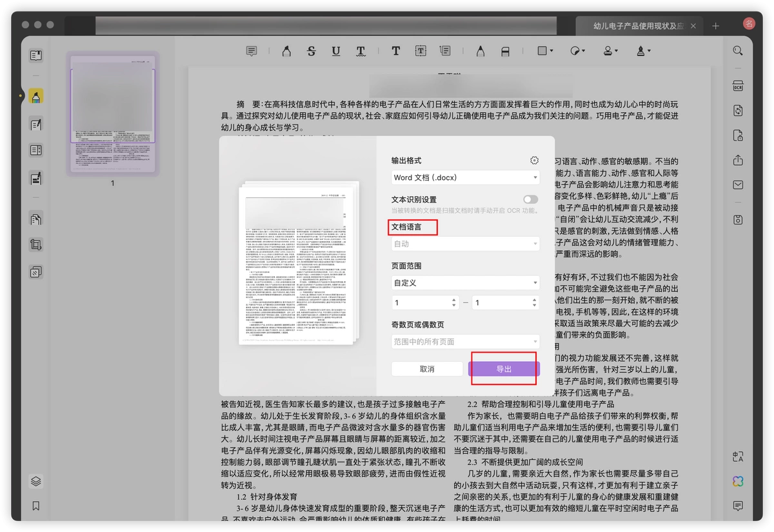Open the 页面范围 自定义 dropdown
The height and width of the screenshot is (532, 774).
point(466,282)
